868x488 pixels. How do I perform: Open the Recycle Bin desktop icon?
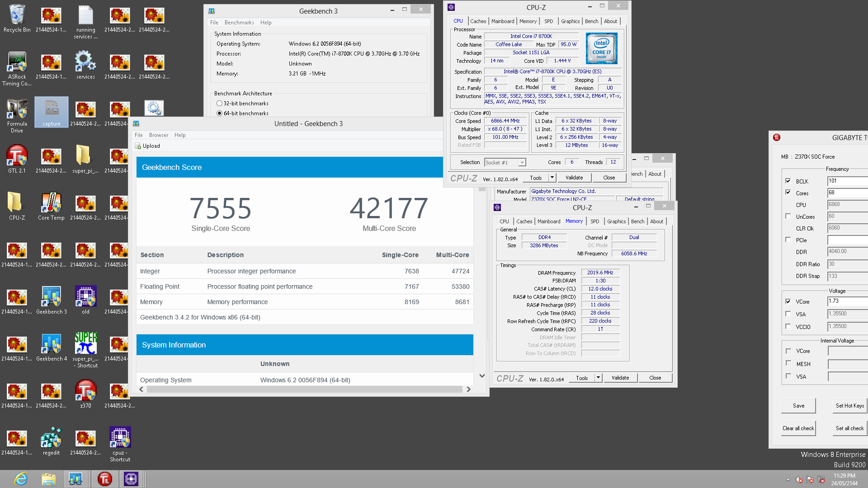click(17, 19)
